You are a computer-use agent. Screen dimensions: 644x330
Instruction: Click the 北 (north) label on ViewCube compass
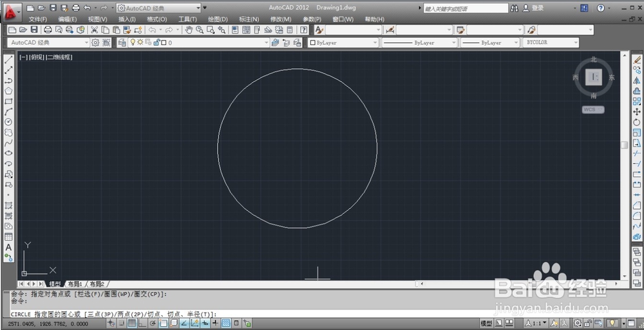[594, 60]
